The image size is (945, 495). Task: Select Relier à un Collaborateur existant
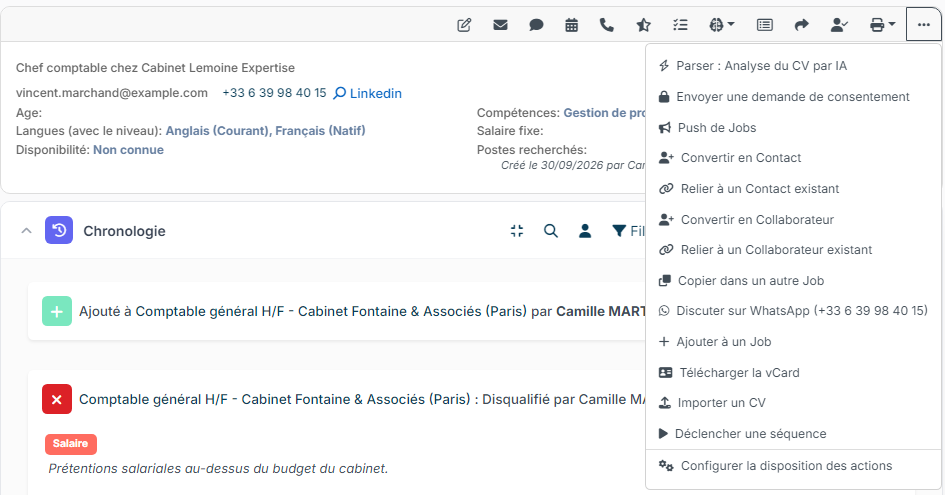tap(793, 250)
